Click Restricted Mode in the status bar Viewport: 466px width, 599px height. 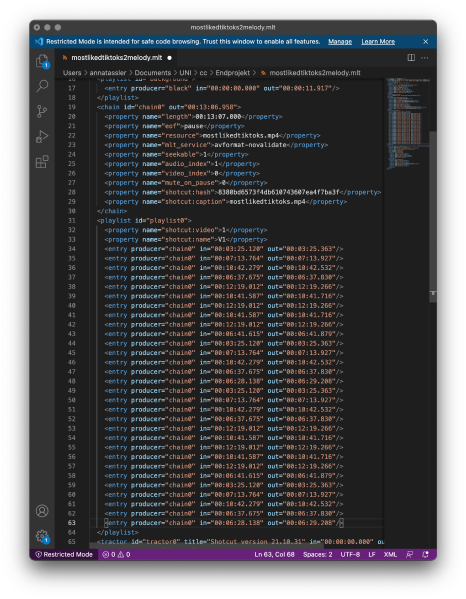coord(64,554)
